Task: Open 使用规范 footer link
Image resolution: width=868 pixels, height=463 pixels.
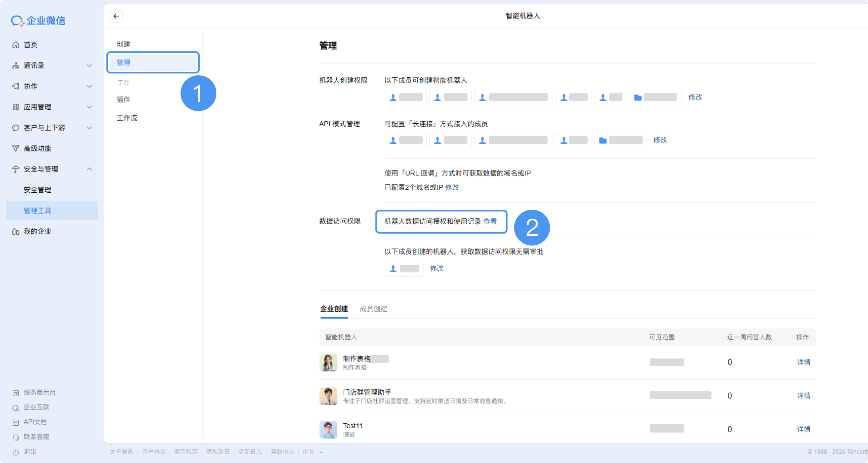Action: (x=186, y=452)
